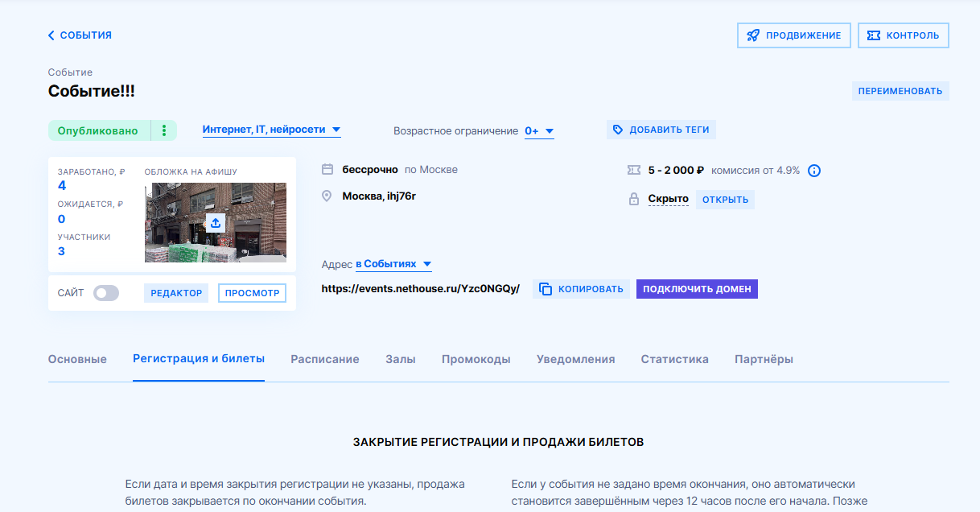Viewport: 980px width, 512px height.
Task: Select the Регистрация и билеты tab
Action: tap(199, 359)
